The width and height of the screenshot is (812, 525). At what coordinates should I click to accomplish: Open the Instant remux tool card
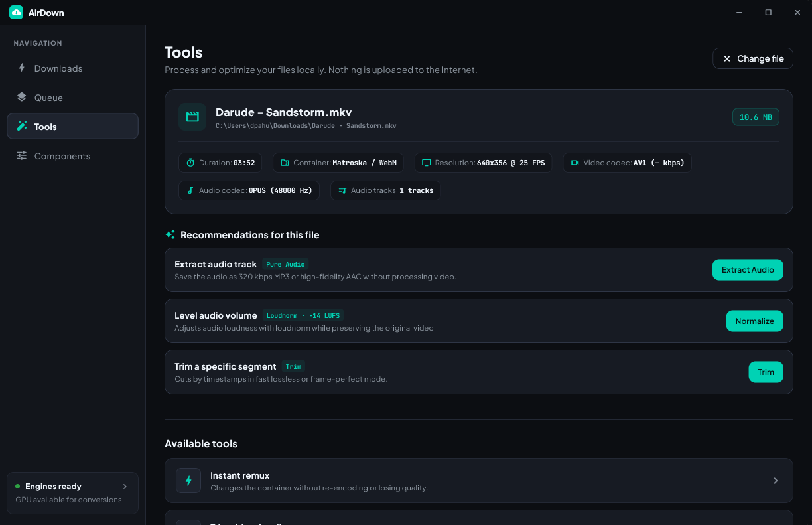pyautogui.click(x=478, y=481)
